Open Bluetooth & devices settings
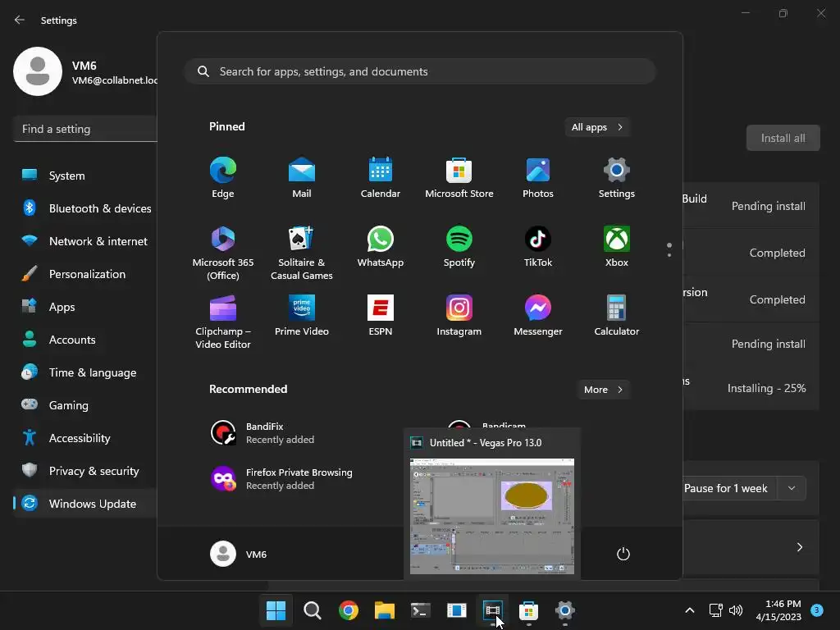Screen dimensions: 840x630 coord(85,208)
